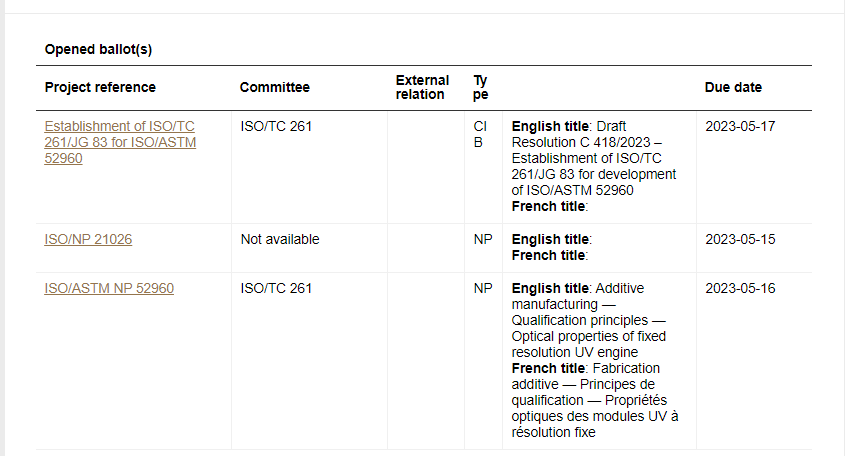Click ISO/TC 261 committee in first row

pos(276,126)
